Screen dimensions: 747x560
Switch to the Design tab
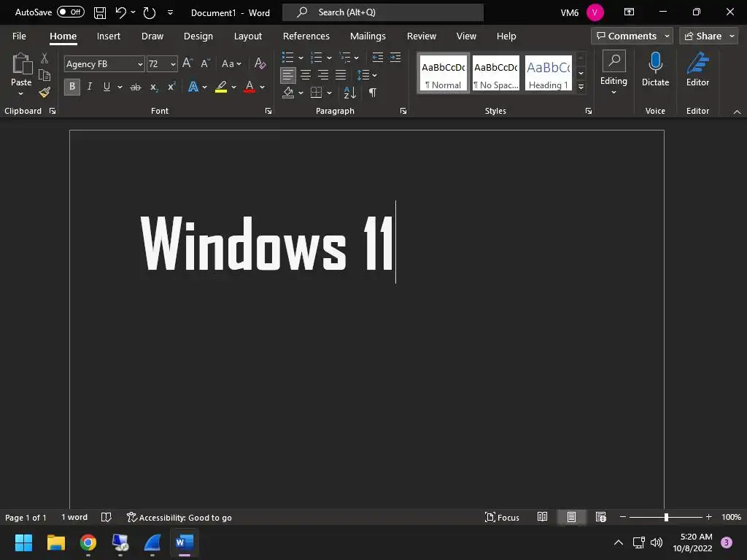198,36
